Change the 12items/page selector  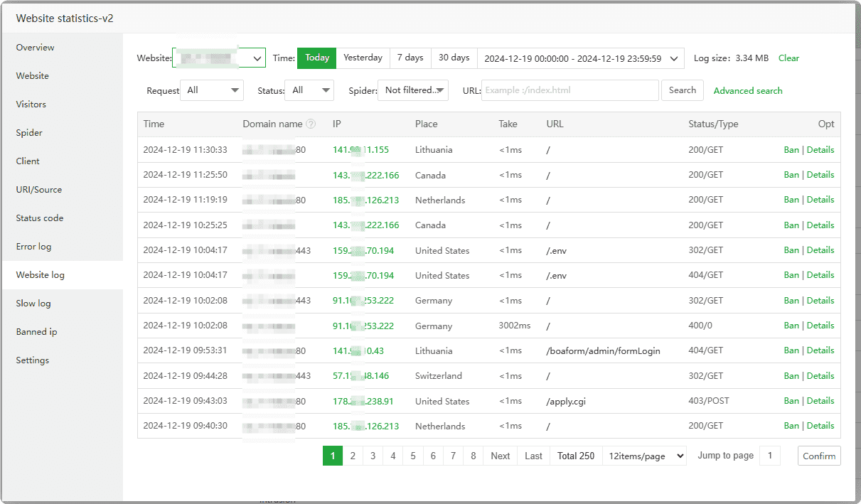click(644, 456)
